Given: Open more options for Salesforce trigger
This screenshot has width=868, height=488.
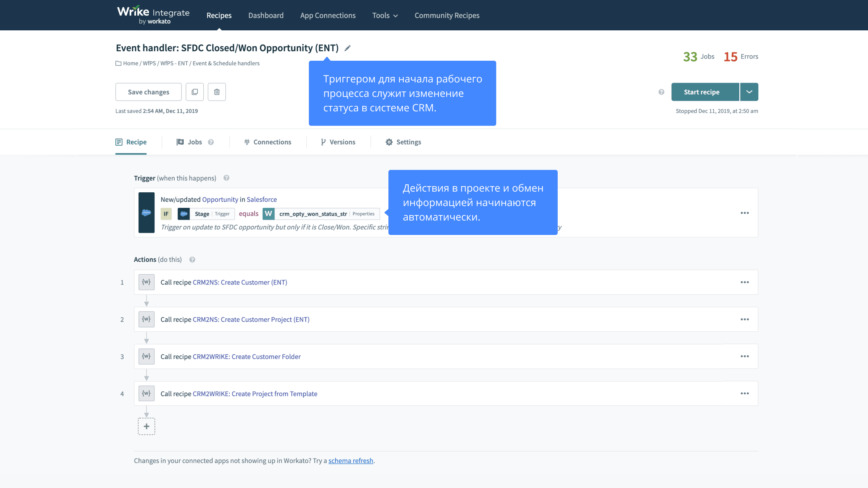Looking at the screenshot, I should tap(745, 213).
